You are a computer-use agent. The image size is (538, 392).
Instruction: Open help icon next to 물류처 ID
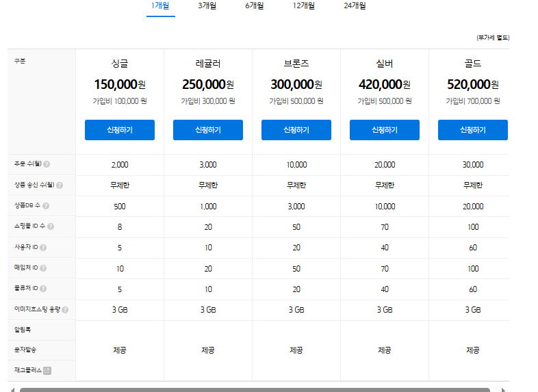click(43, 289)
